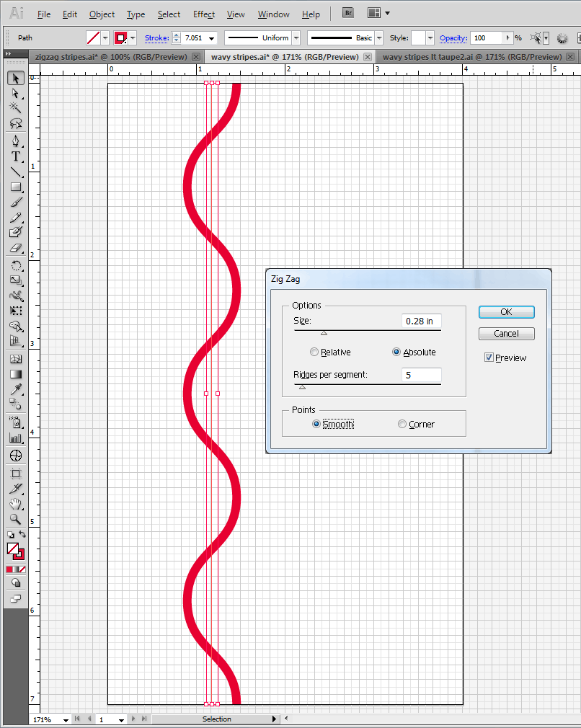
Task: Click the Size slider handle
Action: point(324,333)
